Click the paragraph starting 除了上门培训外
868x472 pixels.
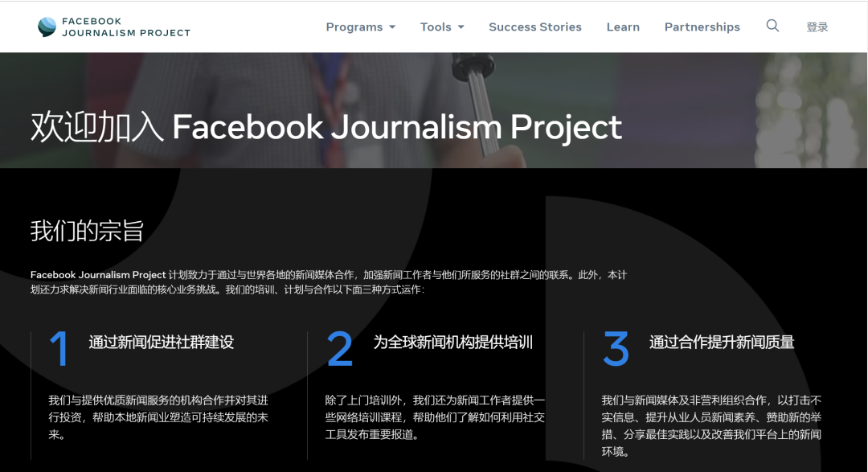click(435, 417)
